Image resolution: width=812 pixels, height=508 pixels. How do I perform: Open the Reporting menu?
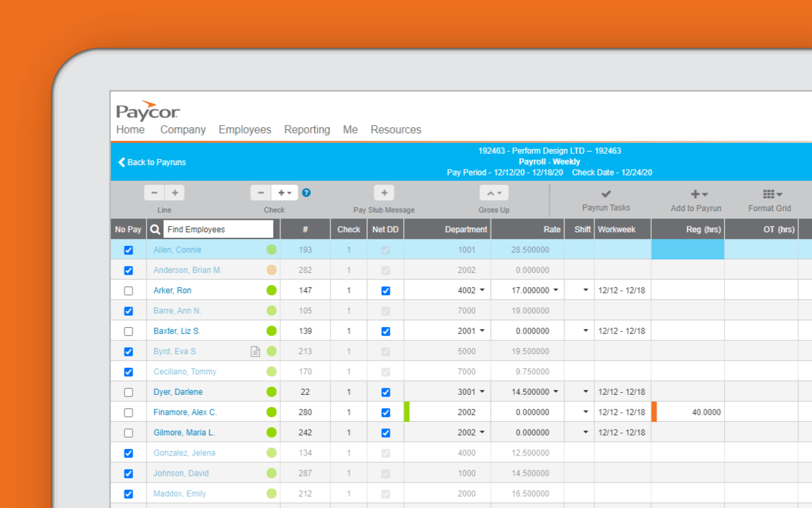coord(307,129)
